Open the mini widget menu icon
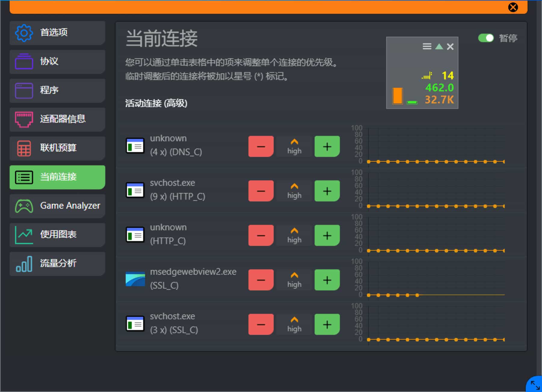 click(427, 47)
